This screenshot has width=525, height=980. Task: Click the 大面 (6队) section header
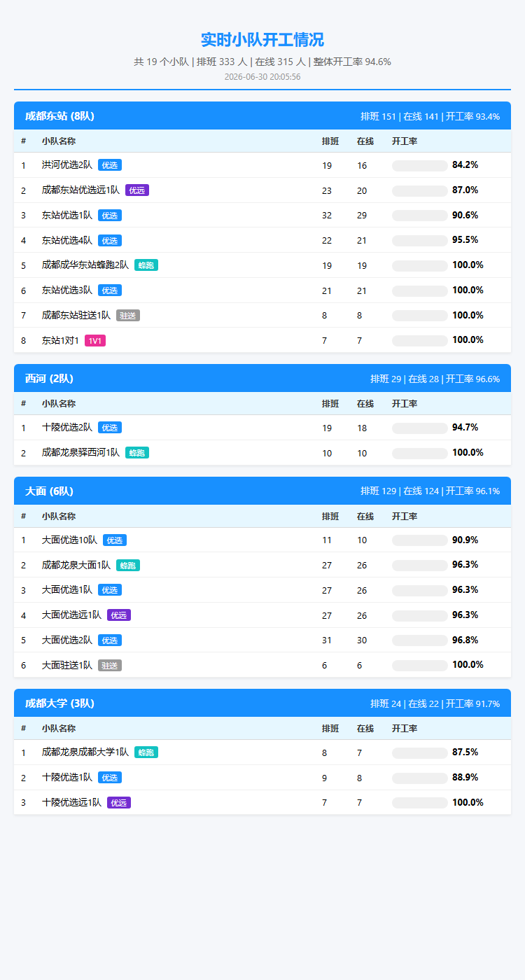[262, 491]
